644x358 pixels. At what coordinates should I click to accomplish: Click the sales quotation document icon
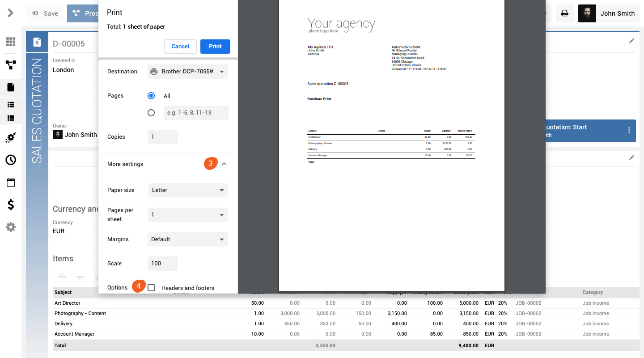(x=37, y=42)
